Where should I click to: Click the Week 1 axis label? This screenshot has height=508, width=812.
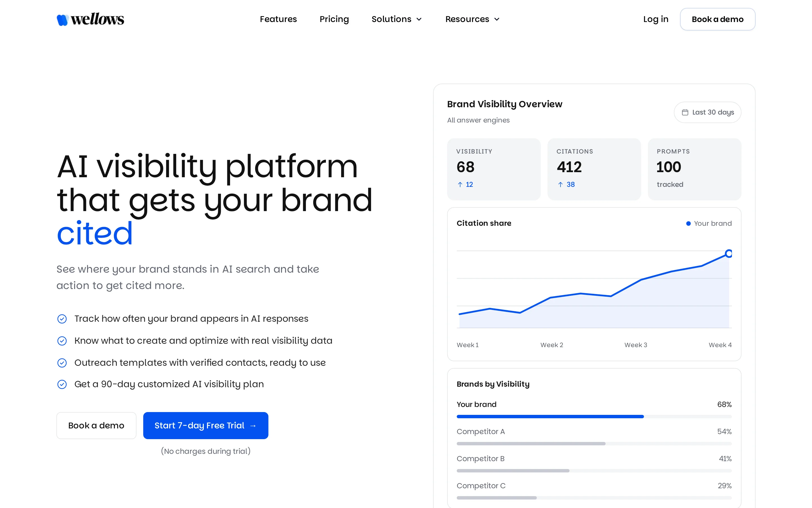click(x=467, y=345)
